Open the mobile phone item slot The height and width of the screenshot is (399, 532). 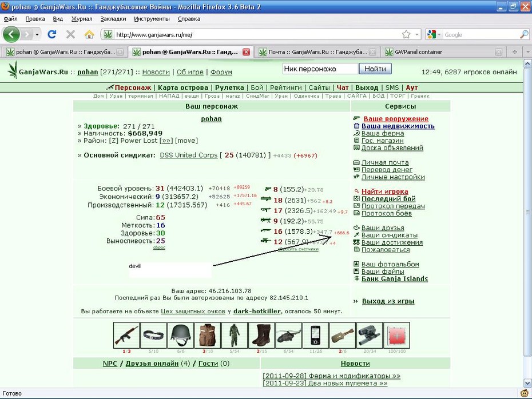(316, 336)
